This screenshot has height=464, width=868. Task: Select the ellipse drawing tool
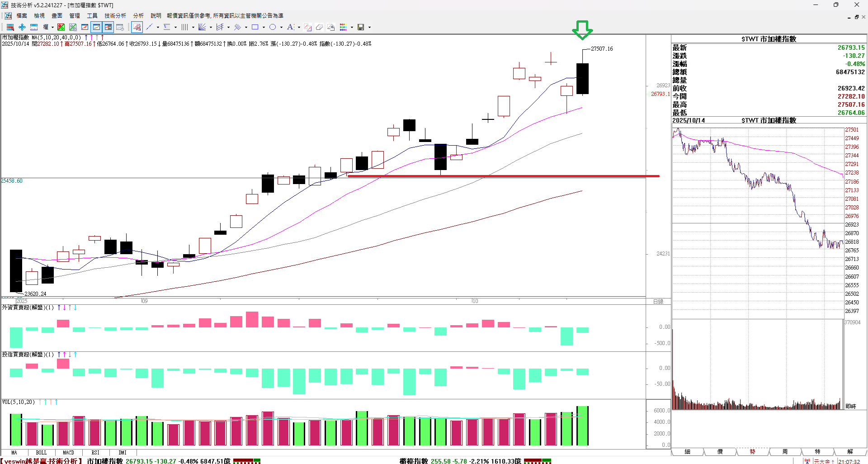(x=273, y=27)
